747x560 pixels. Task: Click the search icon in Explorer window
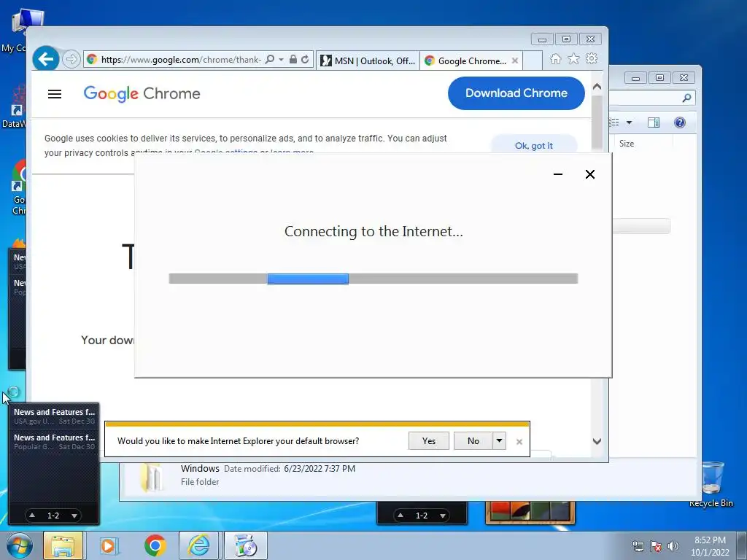click(686, 98)
